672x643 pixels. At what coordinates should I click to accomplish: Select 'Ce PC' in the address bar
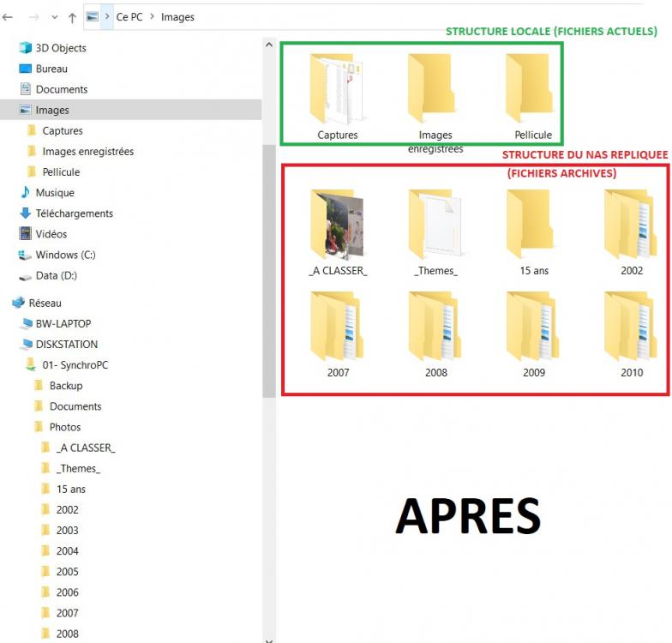pyautogui.click(x=129, y=17)
